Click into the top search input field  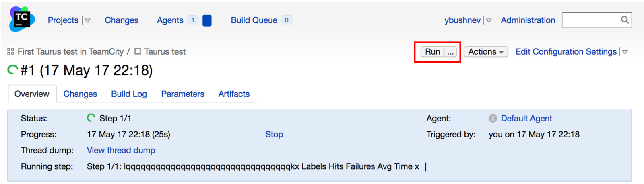click(591, 20)
